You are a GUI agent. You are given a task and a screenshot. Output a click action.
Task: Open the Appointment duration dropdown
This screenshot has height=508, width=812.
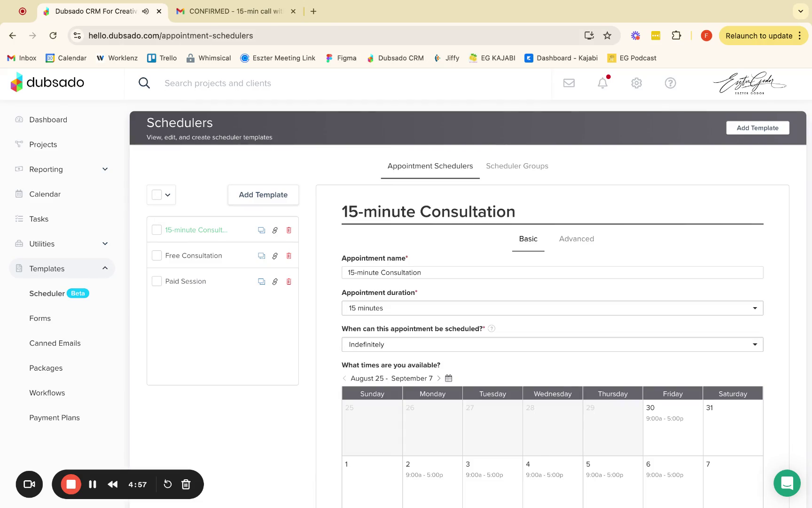tap(552, 308)
